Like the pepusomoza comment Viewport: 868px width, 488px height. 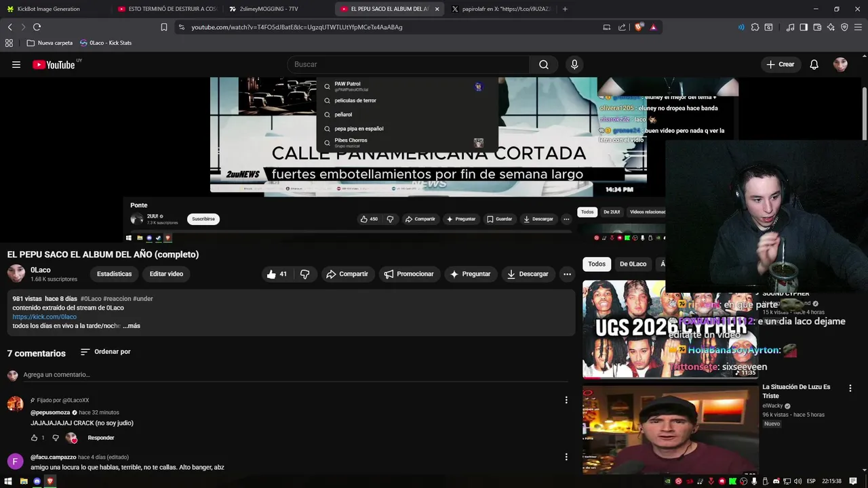pos(35,438)
